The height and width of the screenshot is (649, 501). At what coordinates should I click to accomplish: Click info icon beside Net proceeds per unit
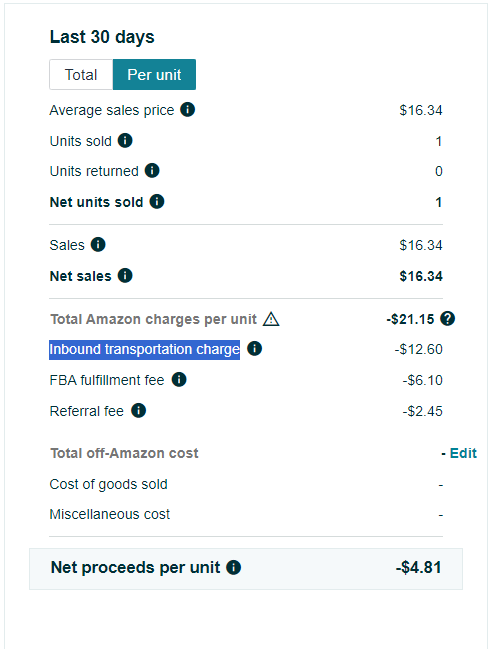click(x=234, y=567)
